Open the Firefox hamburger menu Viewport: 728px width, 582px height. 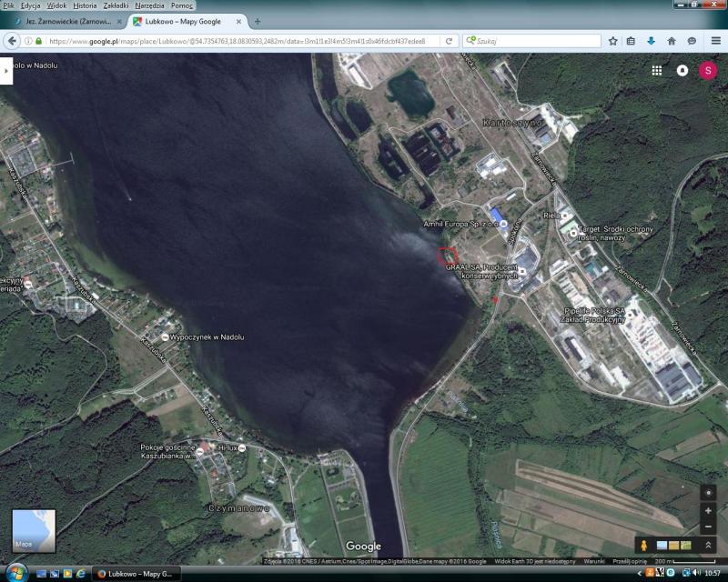tap(716, 41)
